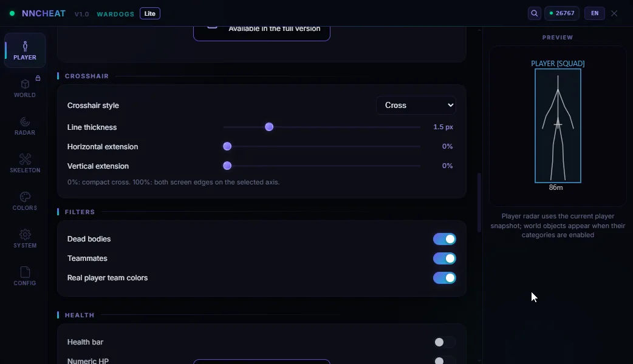Open the Colors palette icon
This screenshot has height=364, width=633.
(25, 197)
